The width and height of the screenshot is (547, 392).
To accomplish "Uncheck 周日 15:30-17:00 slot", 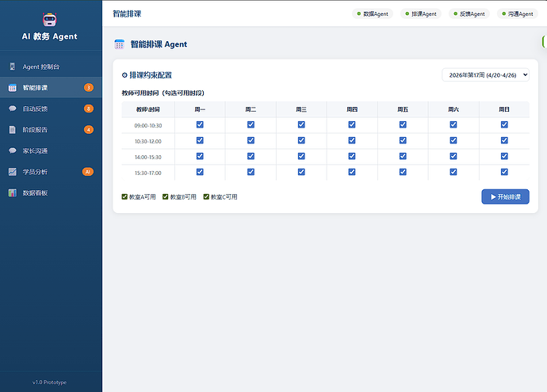I will pos(504,172).
